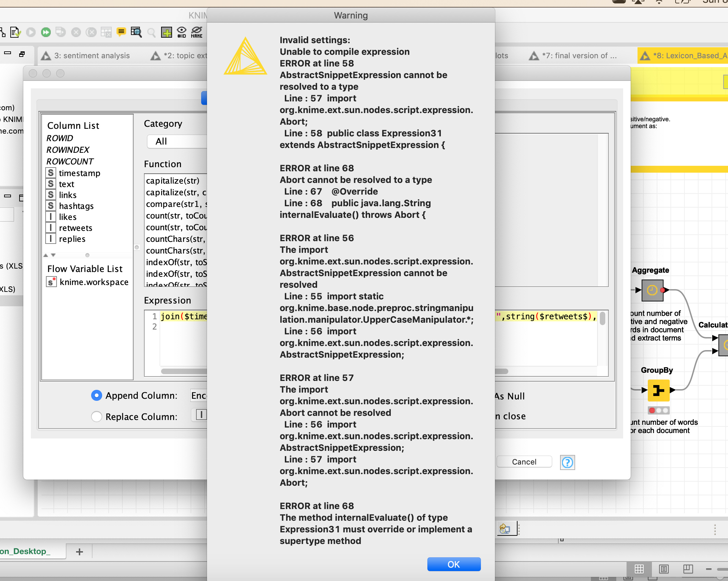Click the greyed magnifier toolbar icon
The width and height of the screenshot is (728, 581).
tap(151, 33)
